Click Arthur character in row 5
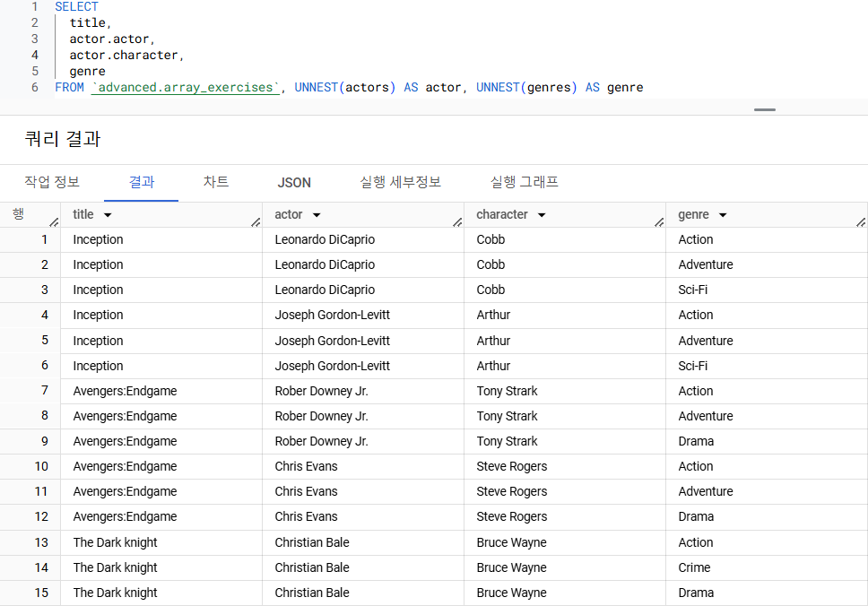This screenshot has width=868, height=606. [493, 341]
